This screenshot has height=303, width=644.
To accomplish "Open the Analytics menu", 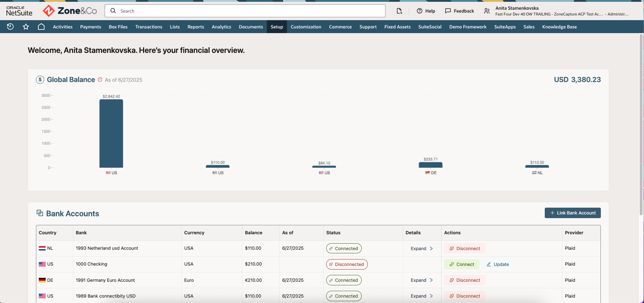I will (x=221, y=27).
